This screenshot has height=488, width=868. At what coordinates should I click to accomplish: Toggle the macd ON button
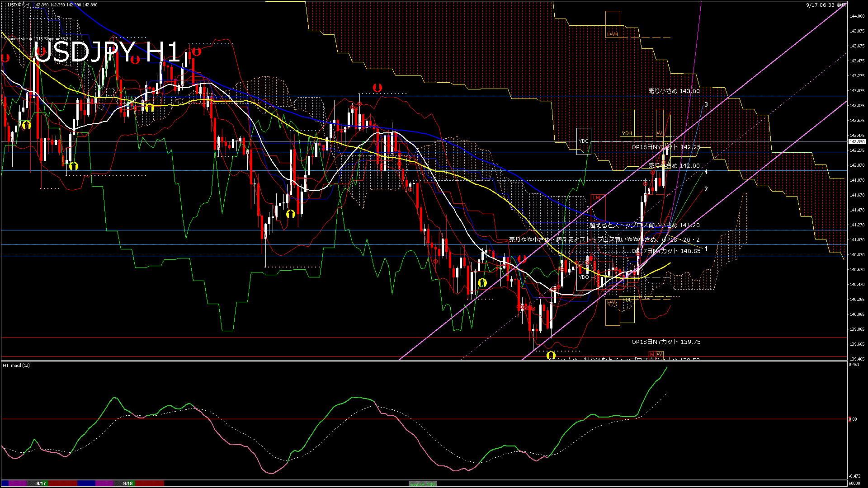tap(422, 484)
